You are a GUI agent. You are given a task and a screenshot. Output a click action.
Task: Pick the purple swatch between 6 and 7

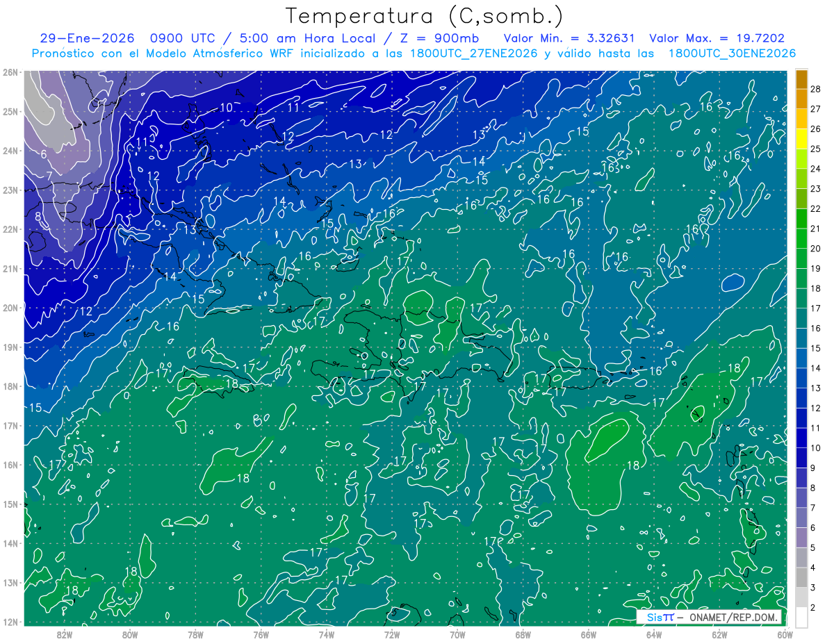(x=801, y=518)
